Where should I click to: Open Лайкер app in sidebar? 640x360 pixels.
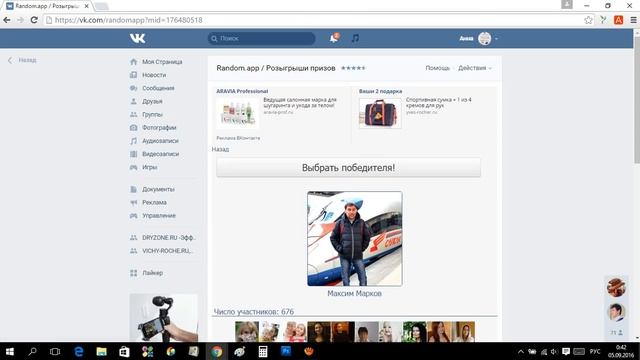pyautogui.click(x=152, y=273)
